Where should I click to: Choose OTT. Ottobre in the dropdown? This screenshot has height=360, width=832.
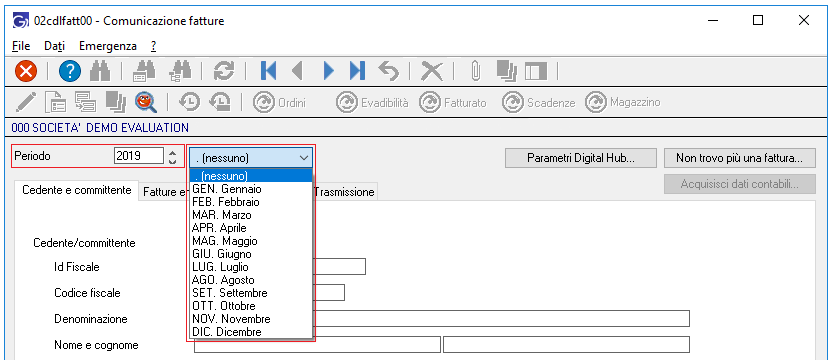point(250,306)
